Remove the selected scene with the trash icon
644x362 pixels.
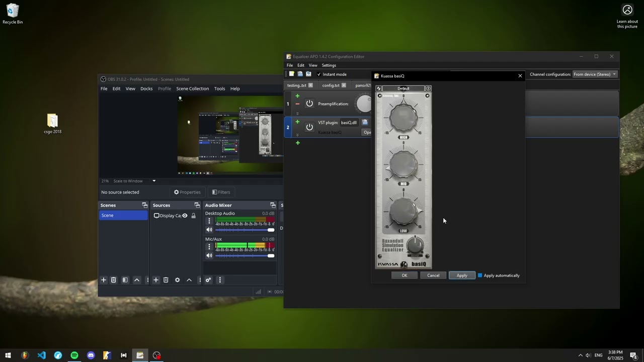[114, 280]
